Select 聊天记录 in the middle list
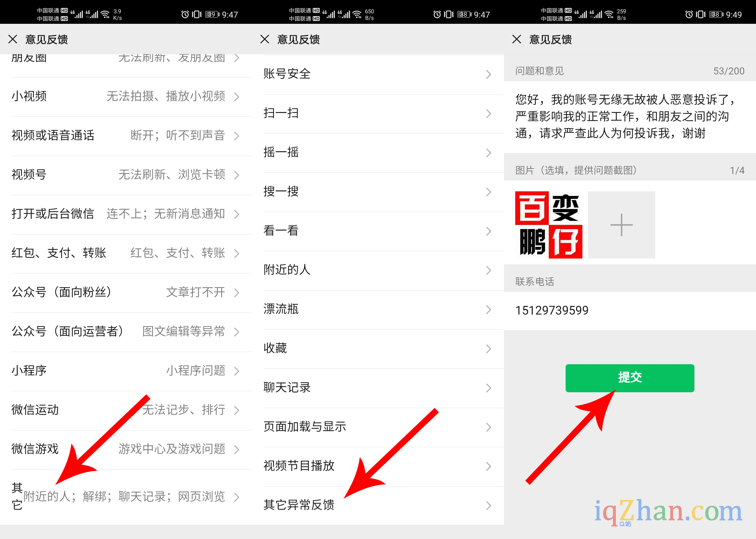The image size is (756, 539). pos(378,388)
